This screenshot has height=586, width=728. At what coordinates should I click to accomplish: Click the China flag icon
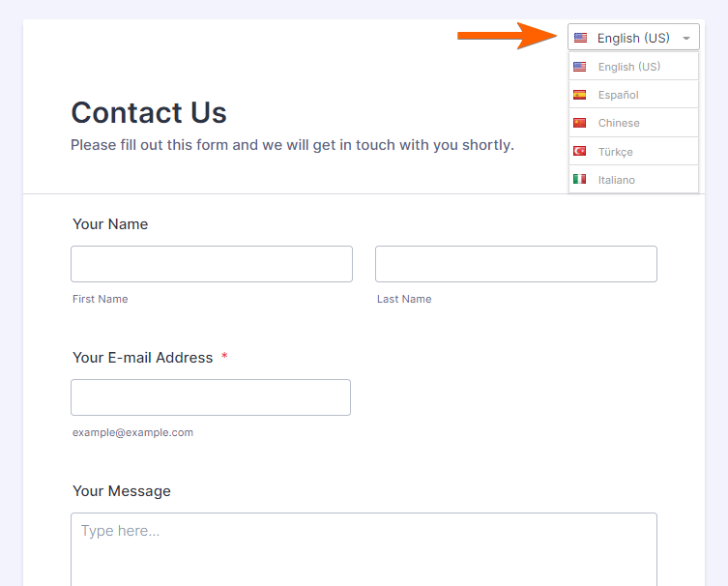[x=579, y=123]
